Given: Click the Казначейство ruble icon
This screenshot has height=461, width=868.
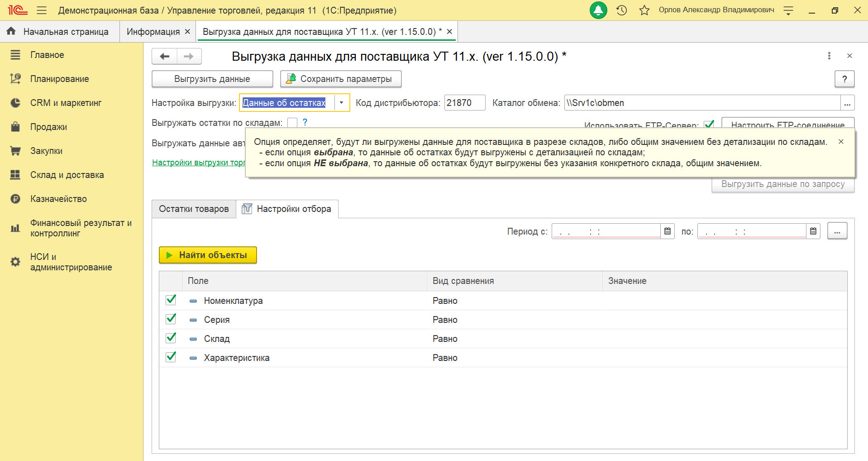Looking at the screenshot, I should point(15,199).
